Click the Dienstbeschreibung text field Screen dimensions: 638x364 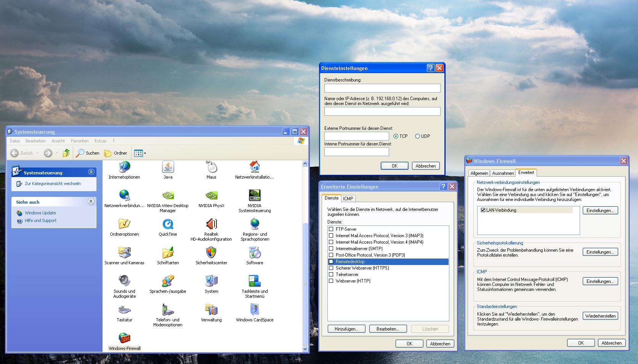coord(382,88)
